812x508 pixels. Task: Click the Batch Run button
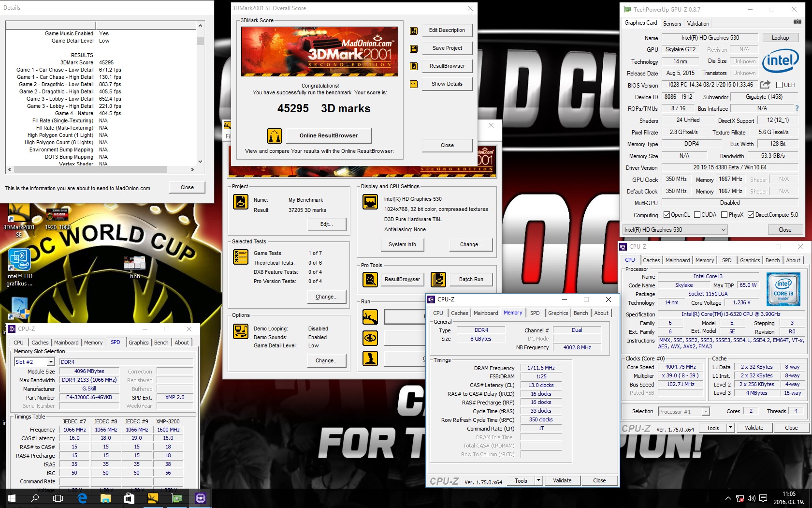(471, 280)
